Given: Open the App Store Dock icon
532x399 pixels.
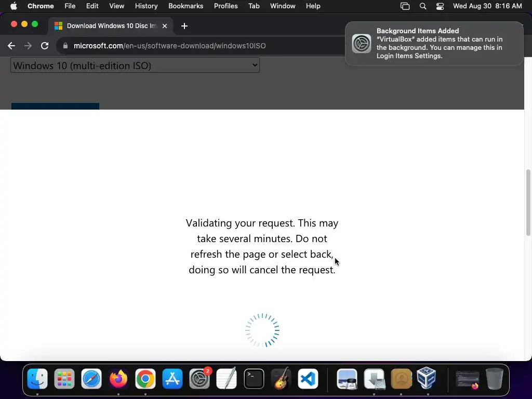Looking at the screenshot, I should point(172,379).
